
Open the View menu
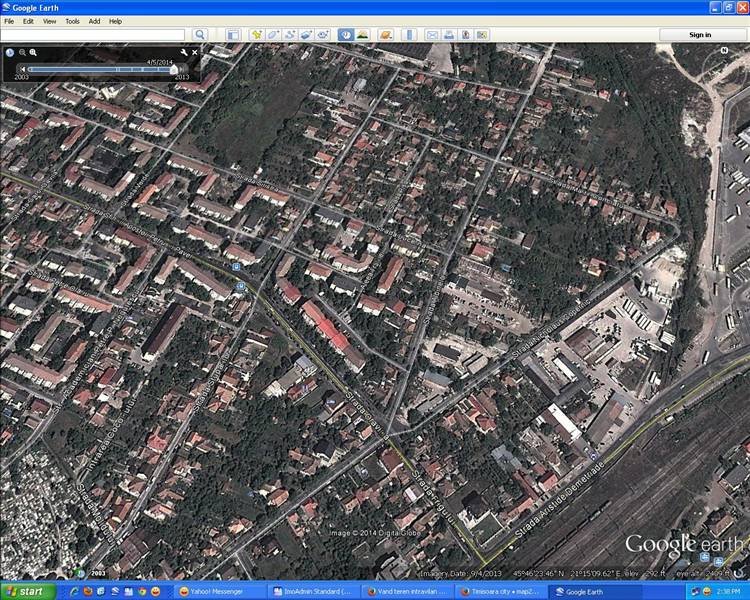49,21
